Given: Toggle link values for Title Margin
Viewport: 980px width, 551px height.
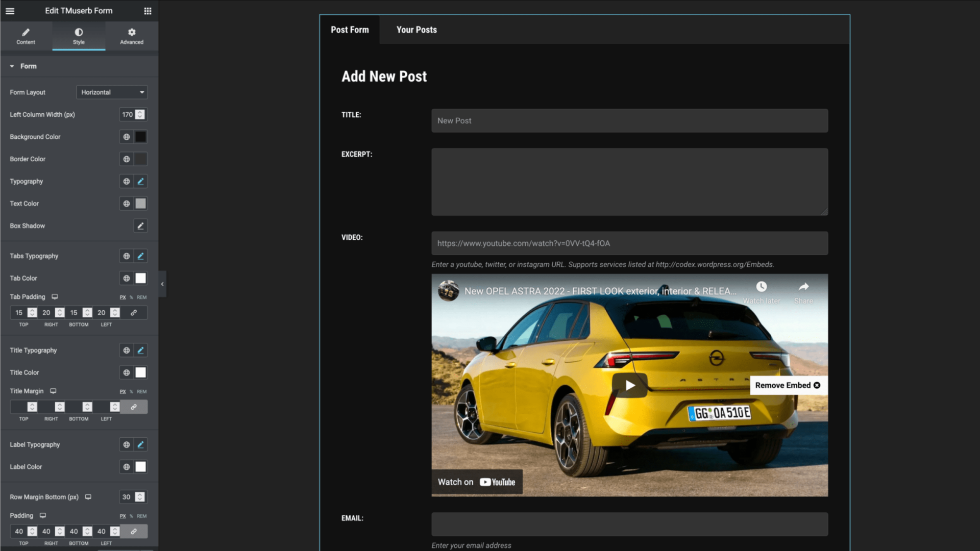Looking at the screenshot, I should point(134,407).
